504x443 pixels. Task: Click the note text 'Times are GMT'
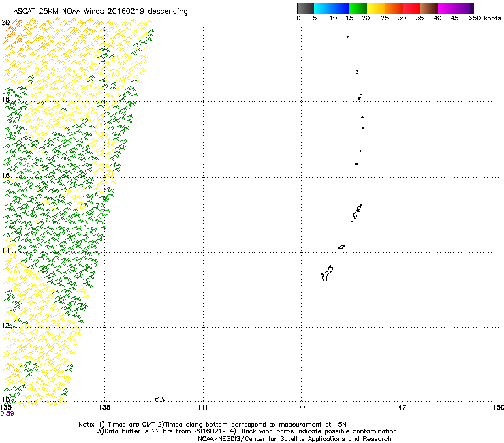pos(133,425)
